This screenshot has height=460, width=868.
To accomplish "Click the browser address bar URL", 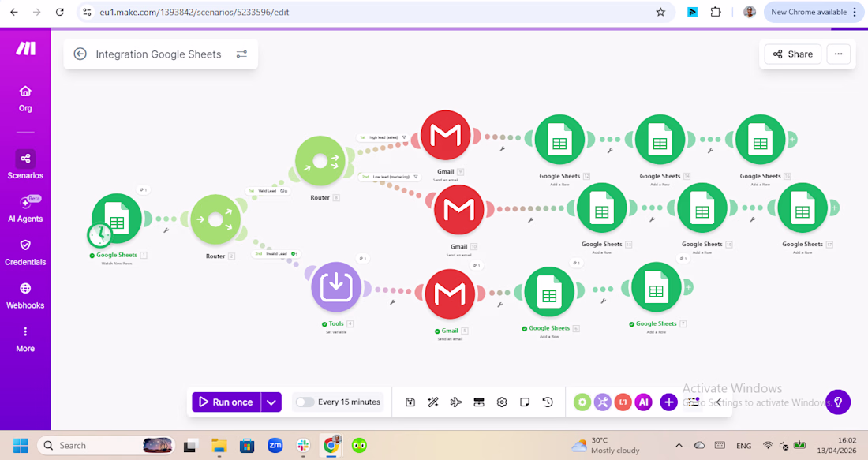I will click(194, 12).
